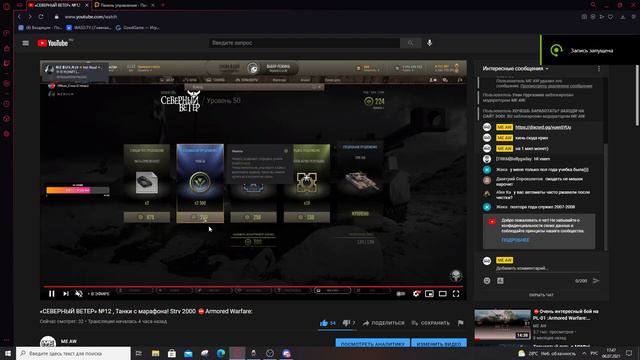Focus the YouTube search input field
Screen dimensions: 640x360
(x=304, y=43)
